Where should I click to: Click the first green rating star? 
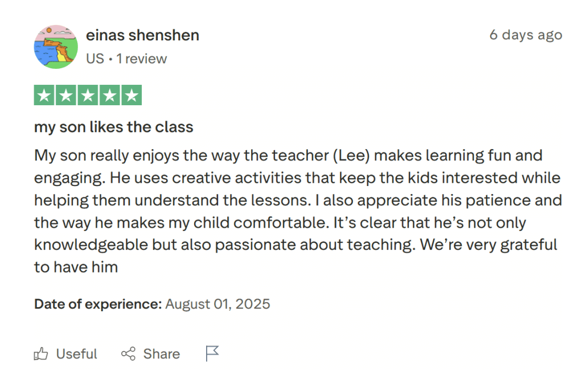45,95
